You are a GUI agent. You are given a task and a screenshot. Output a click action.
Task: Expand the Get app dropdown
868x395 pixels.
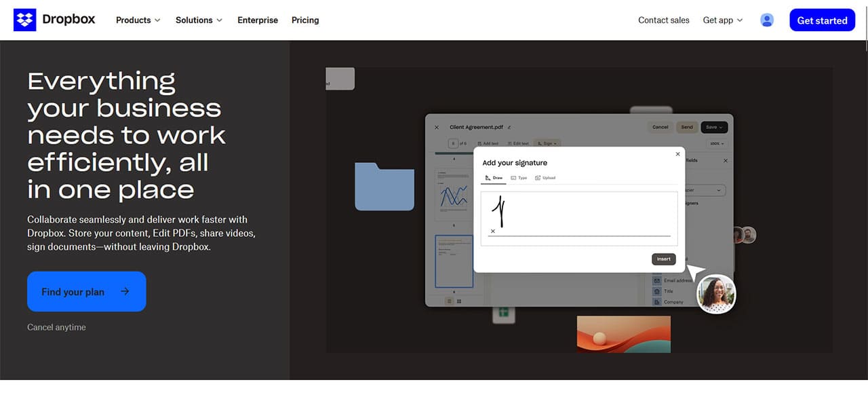[723, 20]
